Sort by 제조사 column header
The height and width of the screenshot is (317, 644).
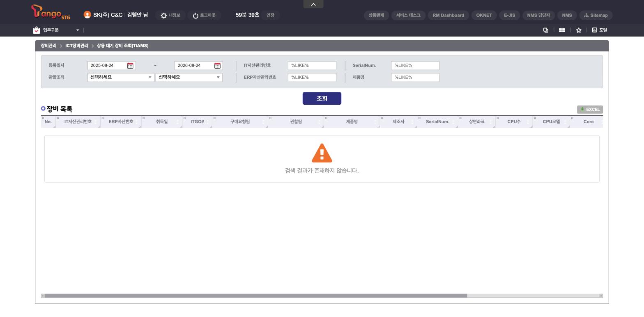(x=398, y=122)
